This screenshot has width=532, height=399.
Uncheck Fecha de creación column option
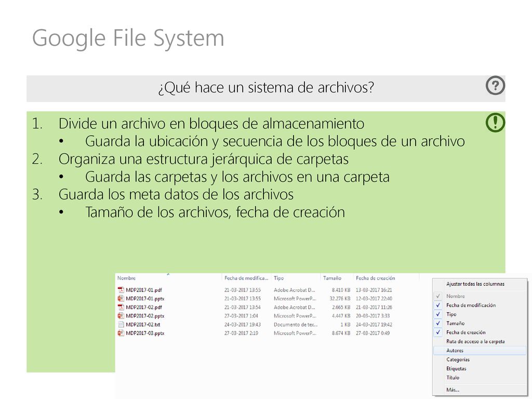[438, 332]
